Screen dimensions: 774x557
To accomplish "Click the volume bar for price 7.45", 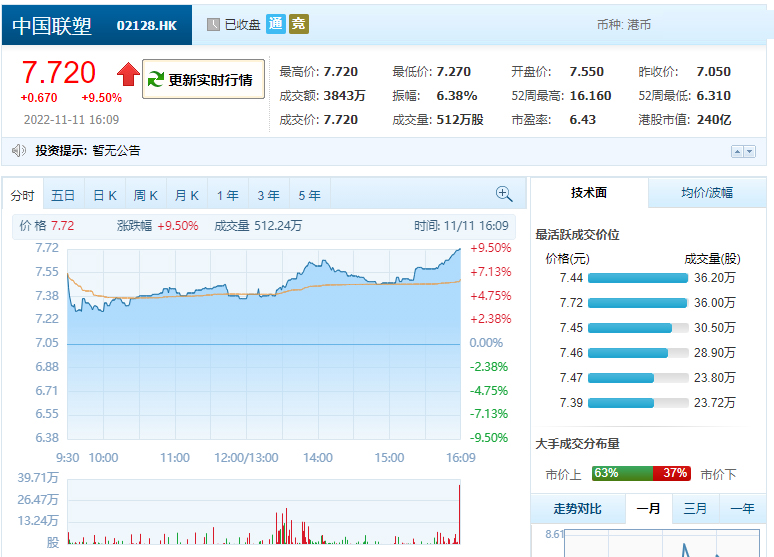I will pyautogui.click(x=638, y=328).
